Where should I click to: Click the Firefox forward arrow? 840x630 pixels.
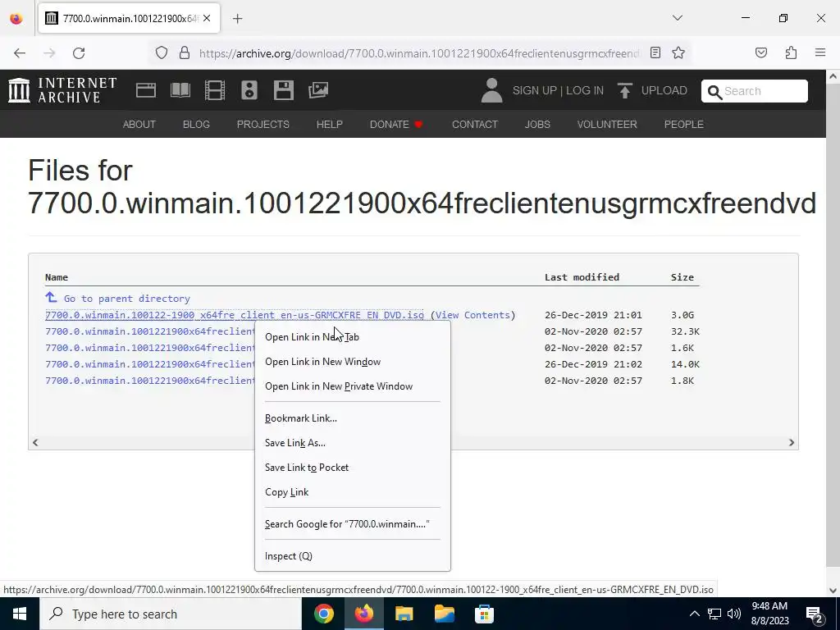49,53
